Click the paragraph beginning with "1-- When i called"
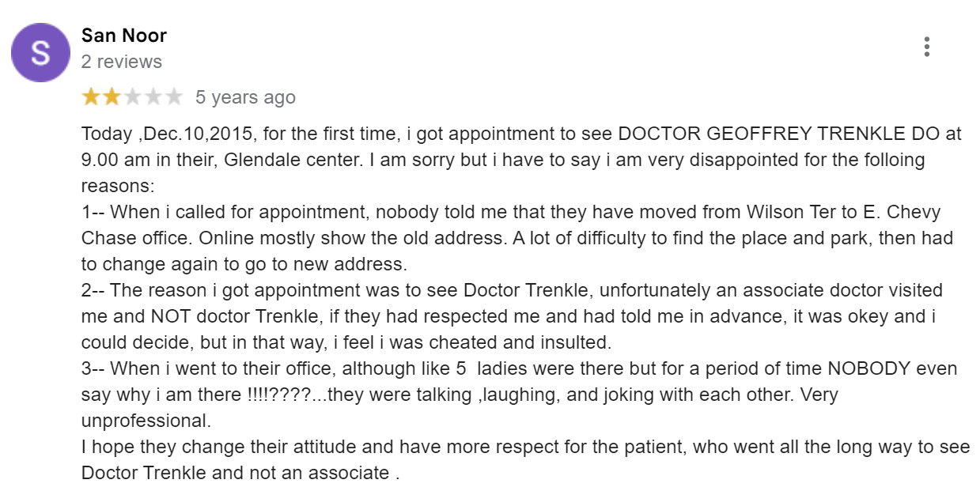Screen dimensions: 980x491 tap(517, 238)
